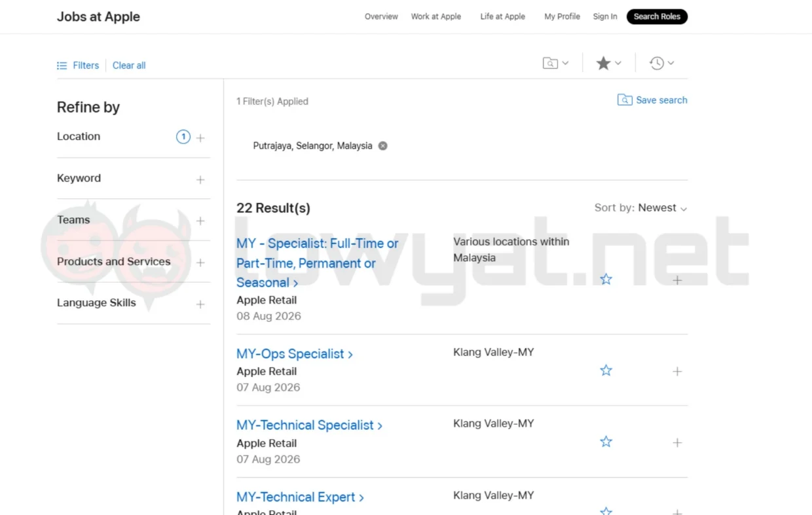The height and width of the screenshot is (515, 812).
Task: Expand the Location filter section
Action: (x=200, y=138)
